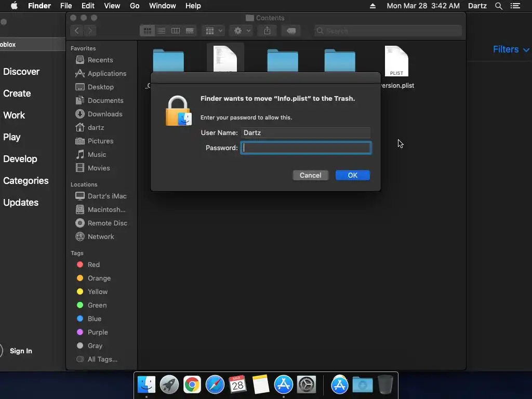Click the User Name field containing Dartz
Image resolution: width=532 pixels, height=399 pixels.
point(305,132)
